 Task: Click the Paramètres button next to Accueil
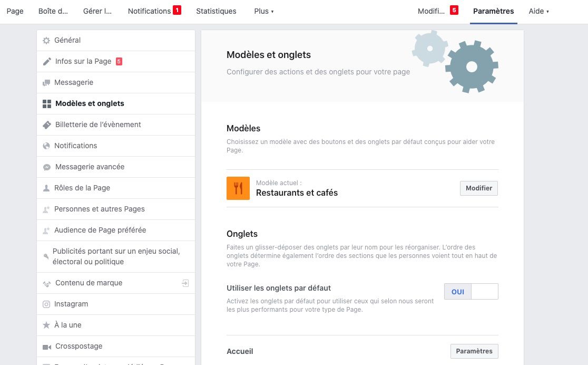pyautogui.click(x=474, y=351)
